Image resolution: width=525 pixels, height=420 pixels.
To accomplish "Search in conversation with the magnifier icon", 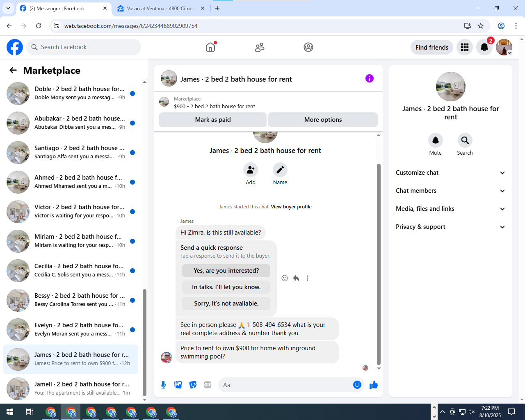I will point(465,140).
